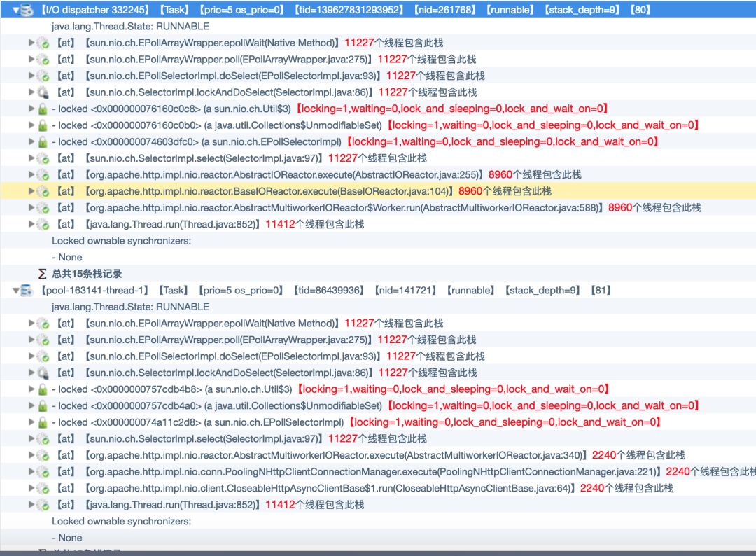The image size is (756, 556).
Task: Click lockAndDoSelect frame icon in pool-163141 thread
Action: click(x=43, y=373)
